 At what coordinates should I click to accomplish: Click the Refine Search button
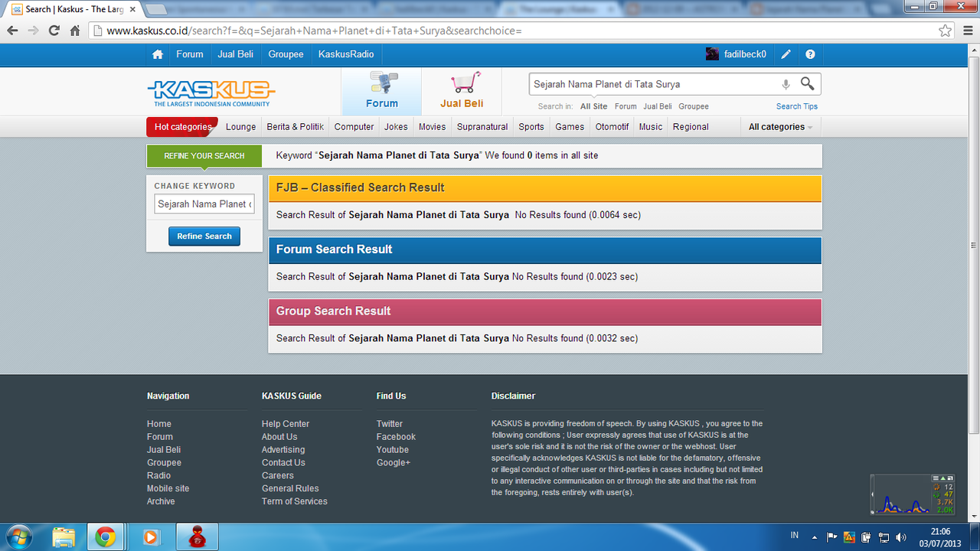[204, 236]
